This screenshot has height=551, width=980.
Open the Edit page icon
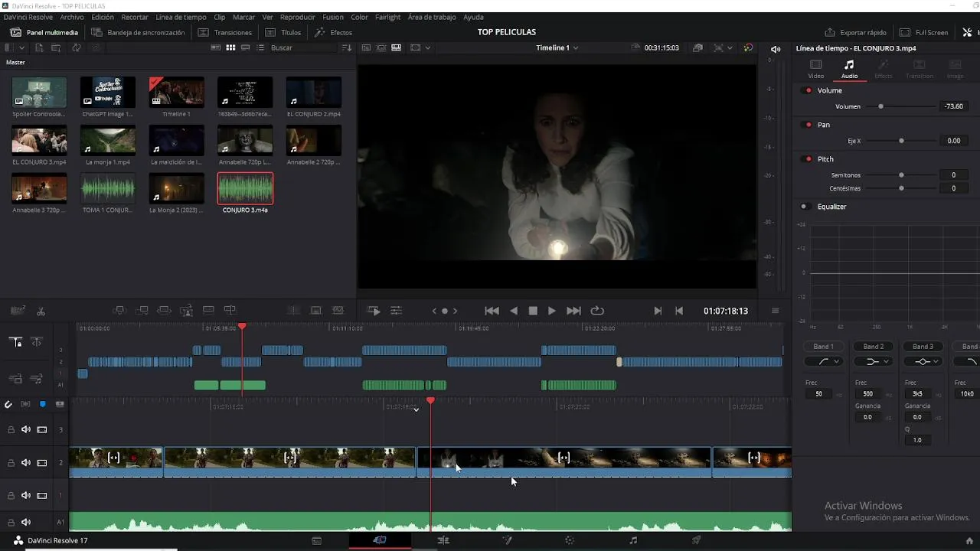coord(443,540)
